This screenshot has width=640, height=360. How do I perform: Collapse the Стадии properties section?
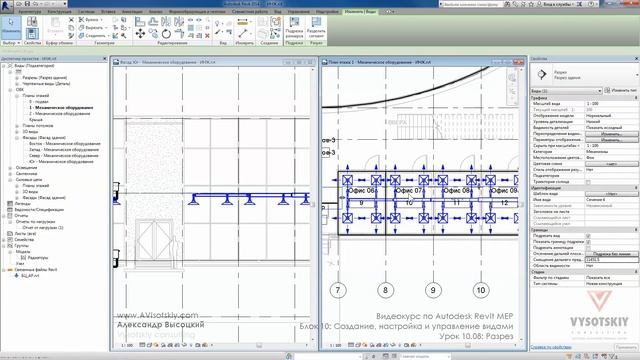click(x=636, y=272)
